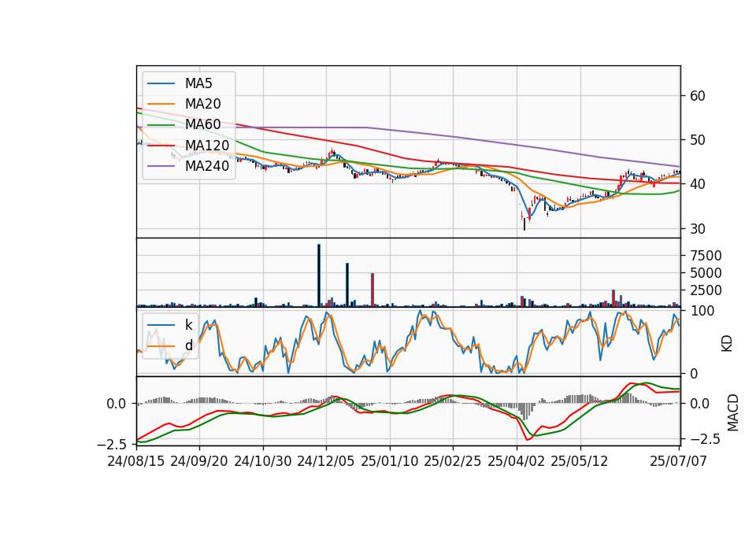
Task: Click the purple MA240 legend line sample
Action: [161, 167]
